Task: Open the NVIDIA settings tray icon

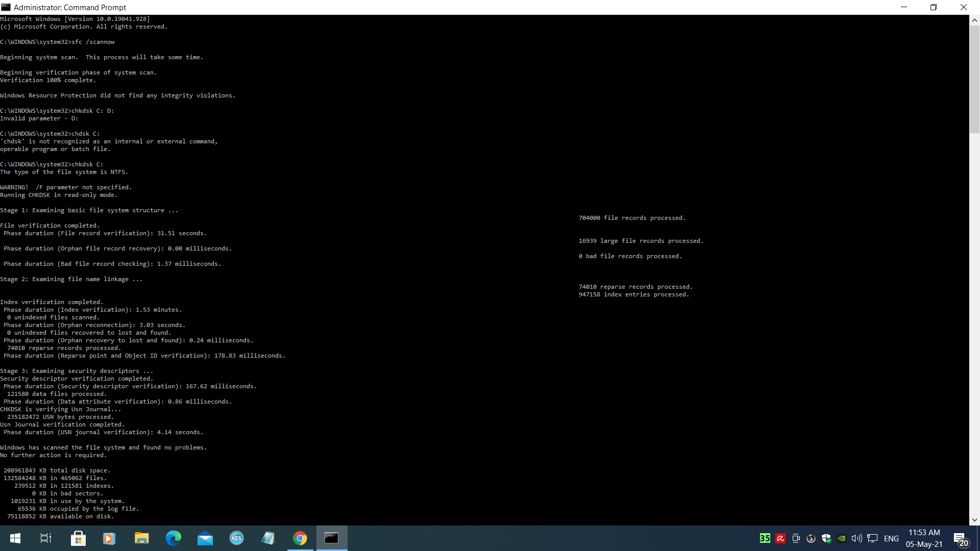Action: [x=842, y=538]
